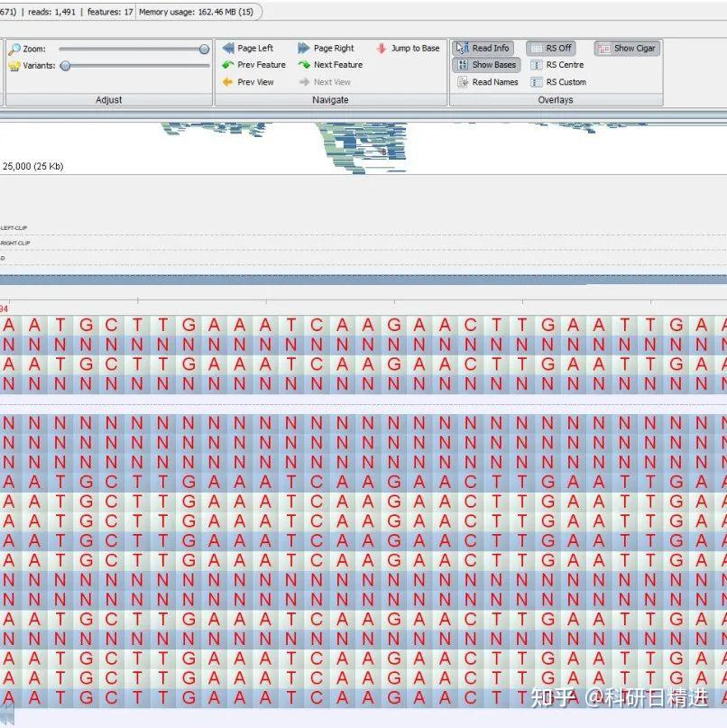Toggle the Show Cigar overlay
This screenshot has height=728, width=727.
627,48
